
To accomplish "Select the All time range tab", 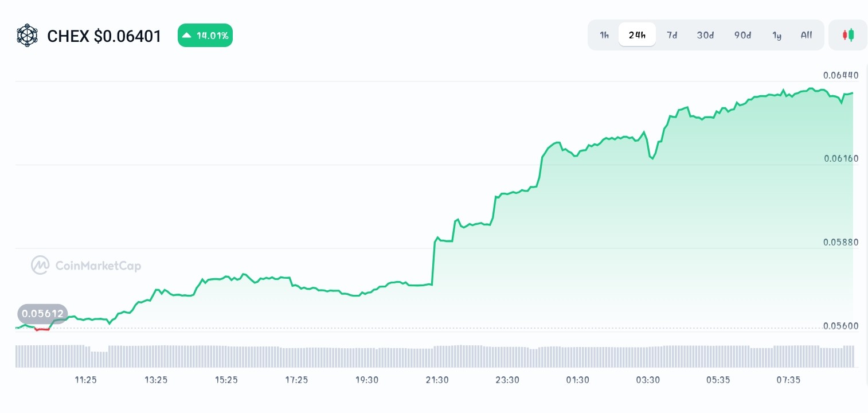I will pyautogui.click(x=806, y=35).
